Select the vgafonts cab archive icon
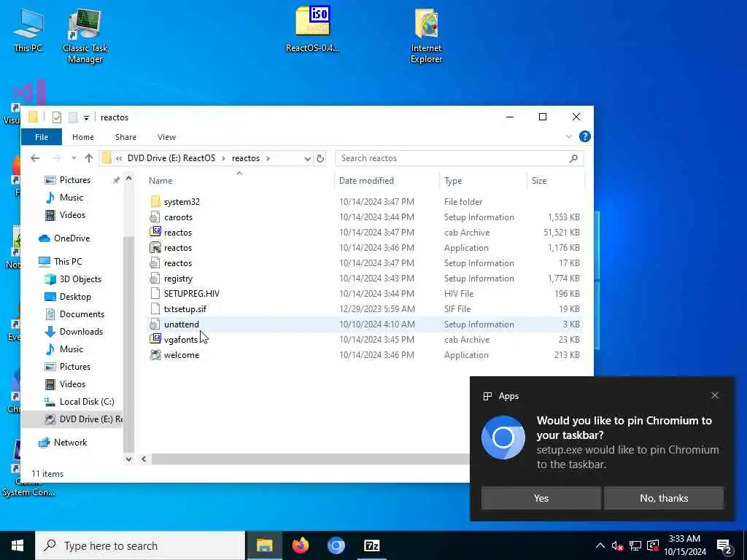This screenshot has width=747, height=560. (155, 339)
